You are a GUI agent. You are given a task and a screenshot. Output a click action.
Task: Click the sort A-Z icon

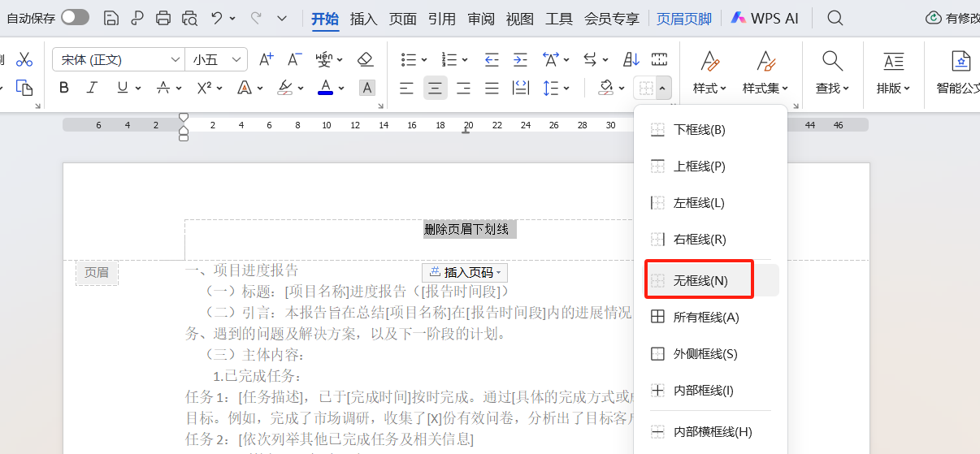coord(631,59)
